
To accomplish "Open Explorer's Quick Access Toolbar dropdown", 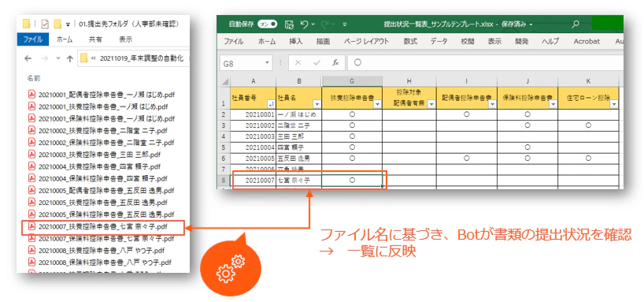I will pos(68,24).
